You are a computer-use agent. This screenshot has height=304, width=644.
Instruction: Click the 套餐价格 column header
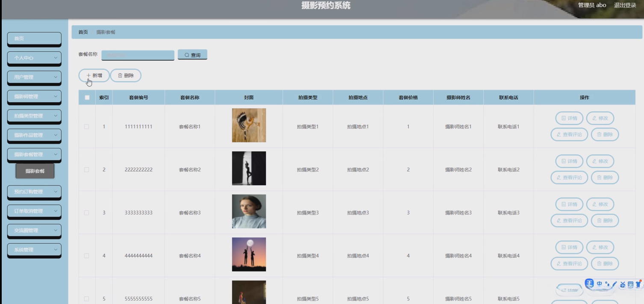(x=408, y=97)
